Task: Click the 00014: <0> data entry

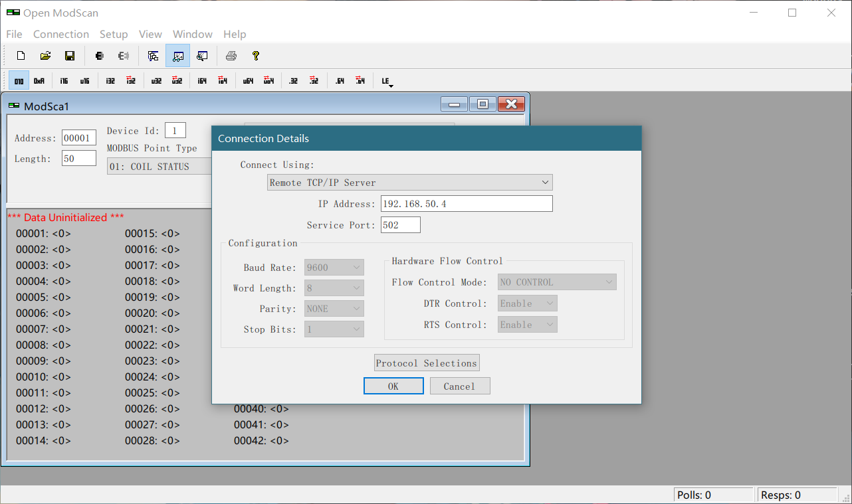Action: coord(43,441)
